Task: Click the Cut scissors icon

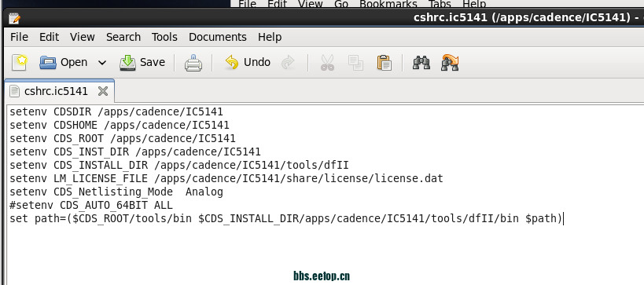Action: tap(327, 63)
